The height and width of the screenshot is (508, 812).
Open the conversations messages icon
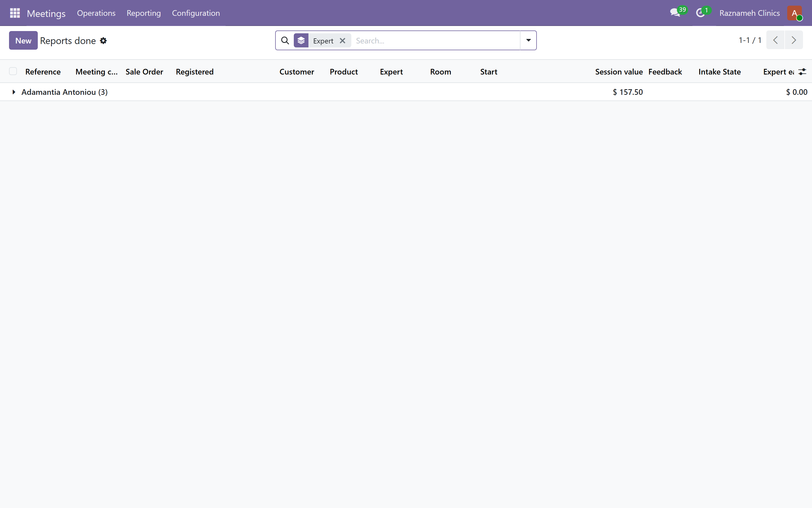click(675, 13)
